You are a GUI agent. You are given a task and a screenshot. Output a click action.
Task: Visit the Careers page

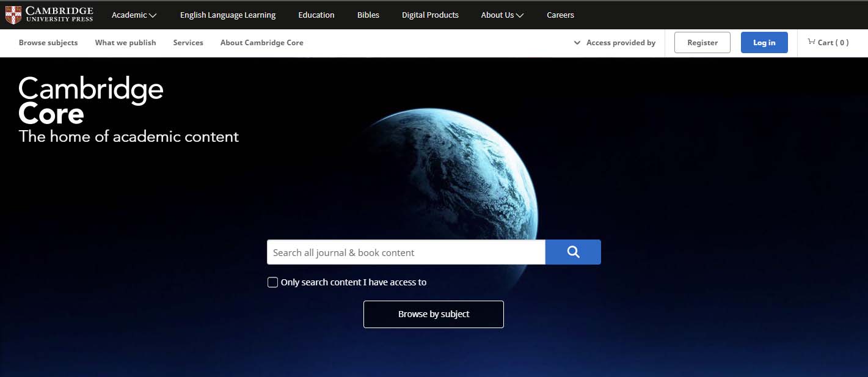[560, 15]
